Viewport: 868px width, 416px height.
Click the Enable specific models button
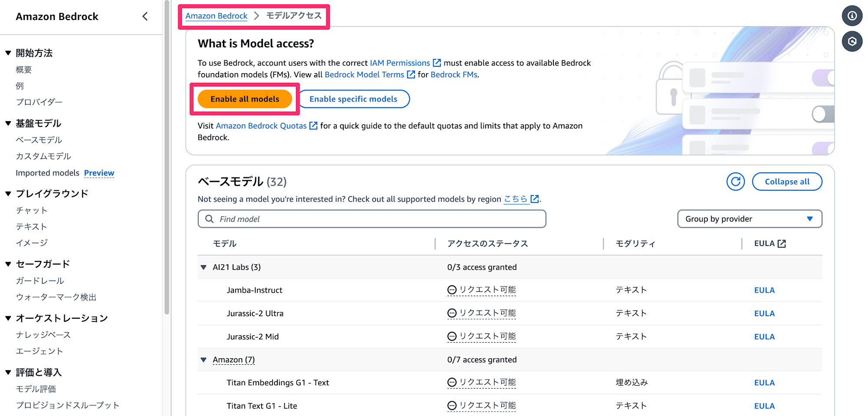353,99
